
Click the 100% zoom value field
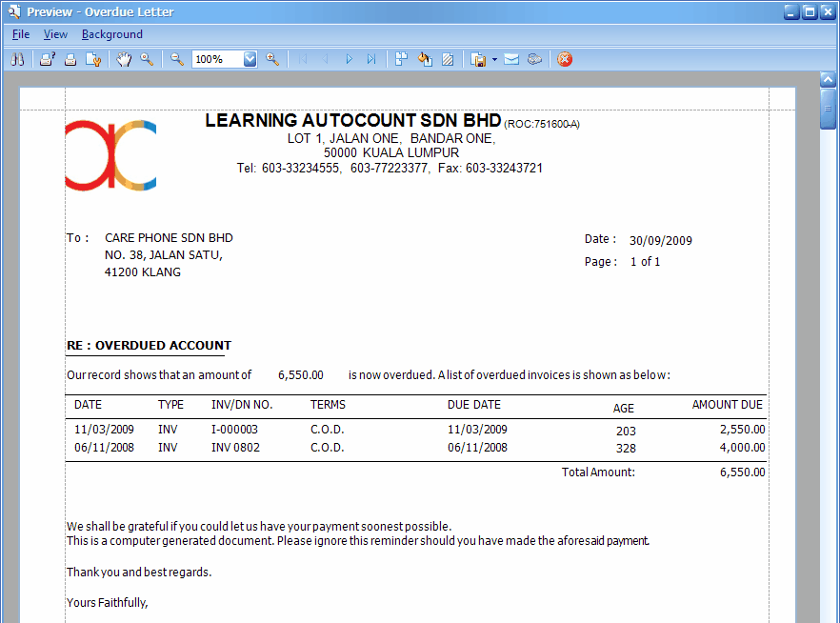point(218,59)
